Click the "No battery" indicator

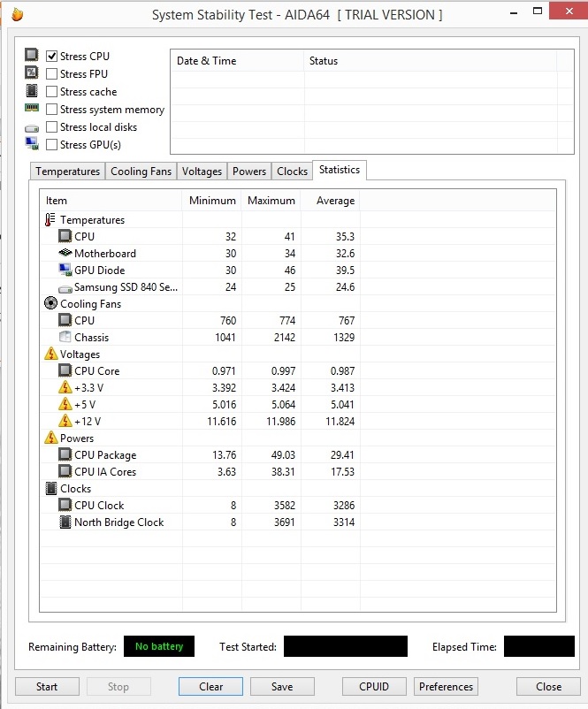(x=159, y=646)
